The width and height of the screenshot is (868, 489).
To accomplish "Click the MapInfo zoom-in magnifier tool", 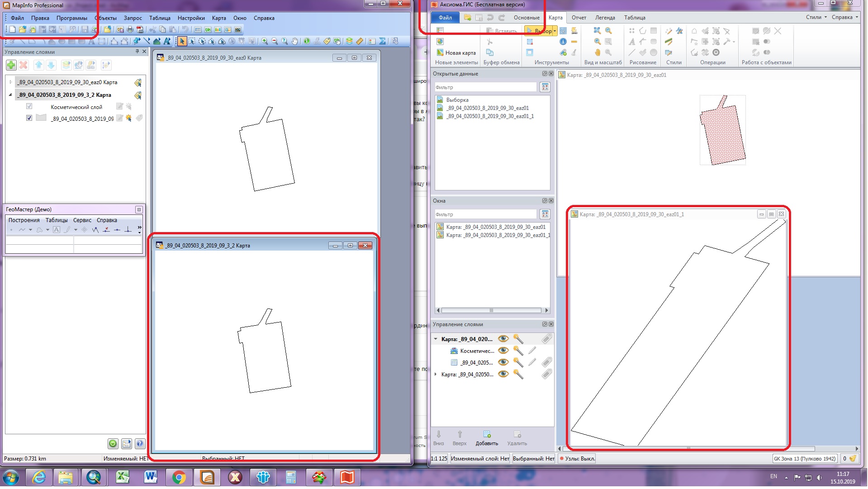I will tap(265, 41).
